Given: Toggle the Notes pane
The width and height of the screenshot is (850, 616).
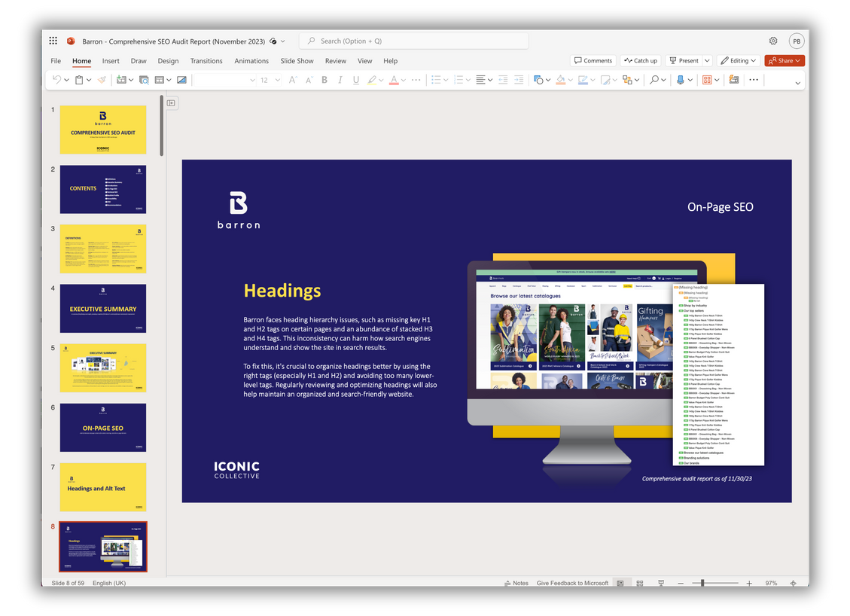Looking at the screenshot, I should (x=516, y=583).
